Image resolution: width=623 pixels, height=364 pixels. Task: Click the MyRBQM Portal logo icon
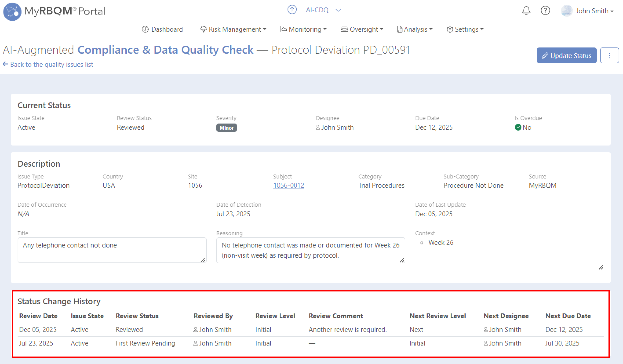[x=12, y=12]
